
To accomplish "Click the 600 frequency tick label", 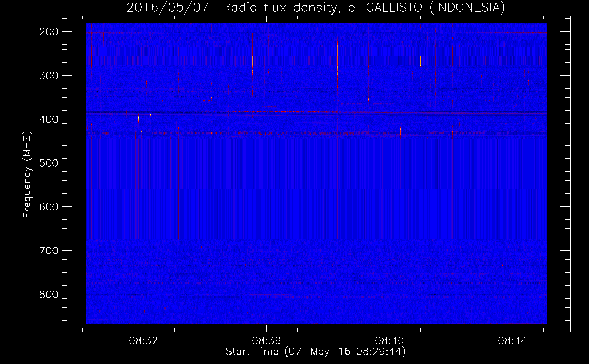I will 49,207.
